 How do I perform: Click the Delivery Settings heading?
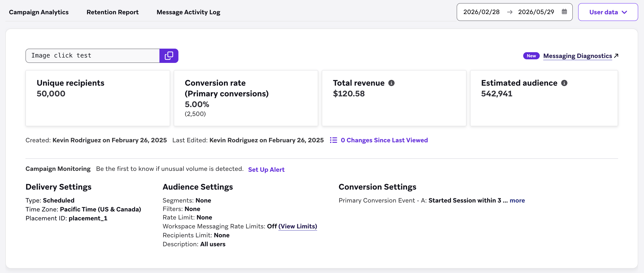[59, 187]
